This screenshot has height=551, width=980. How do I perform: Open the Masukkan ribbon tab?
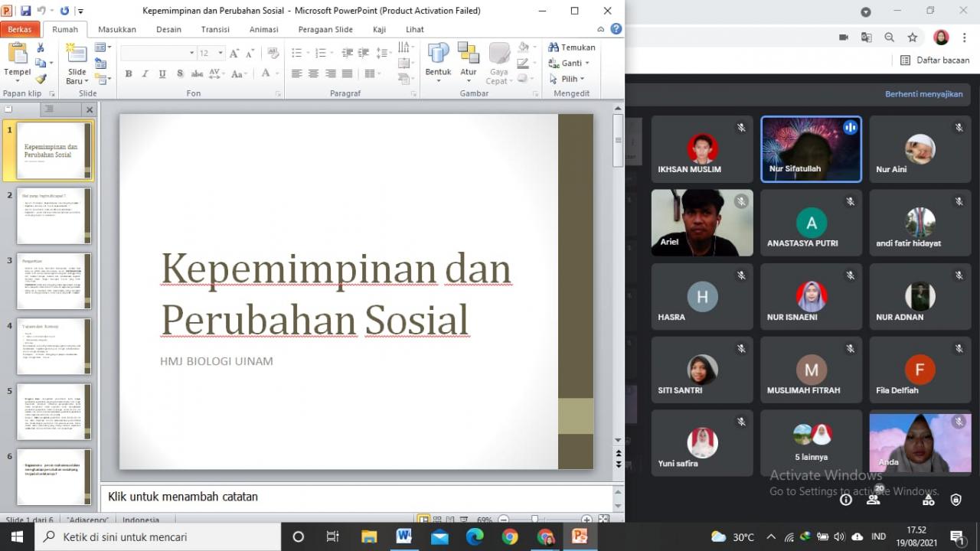click(x=117, y=29)
